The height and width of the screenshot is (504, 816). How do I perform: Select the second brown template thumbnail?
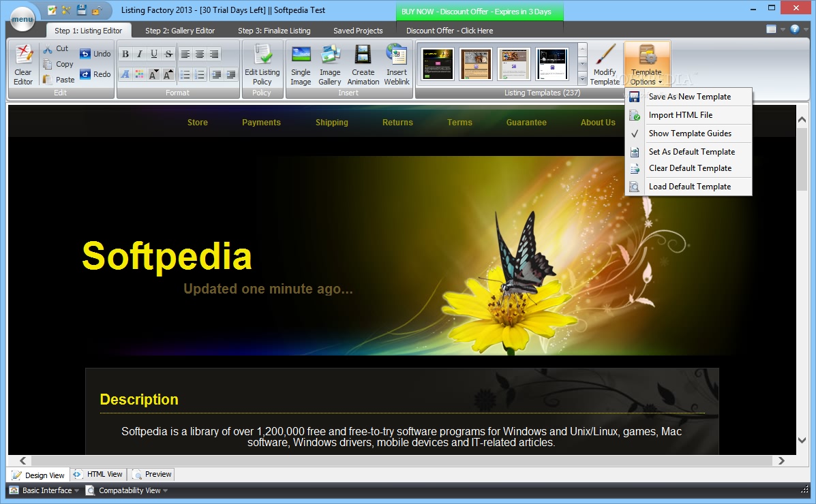coord(476,64)
